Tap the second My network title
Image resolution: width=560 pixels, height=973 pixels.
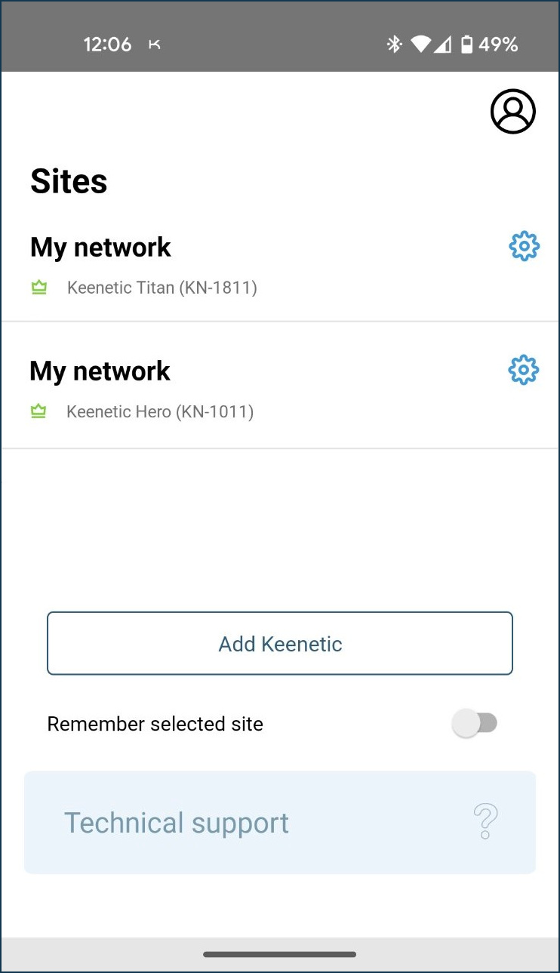coord(100,371)
